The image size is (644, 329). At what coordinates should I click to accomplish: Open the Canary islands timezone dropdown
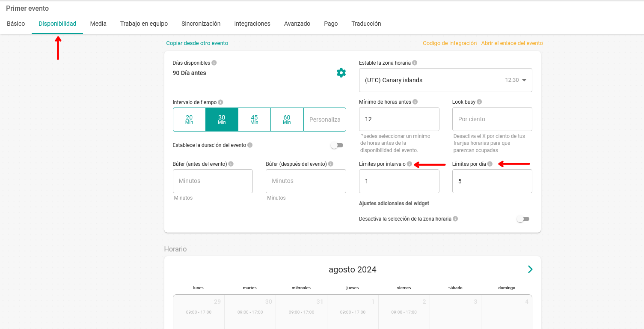(x=445, y=80)
